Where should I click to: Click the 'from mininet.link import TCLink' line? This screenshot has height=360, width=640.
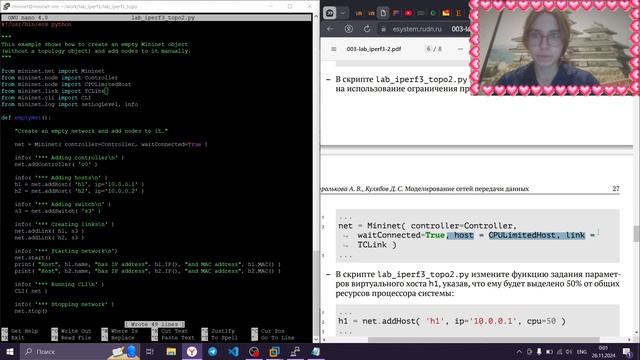54,91
